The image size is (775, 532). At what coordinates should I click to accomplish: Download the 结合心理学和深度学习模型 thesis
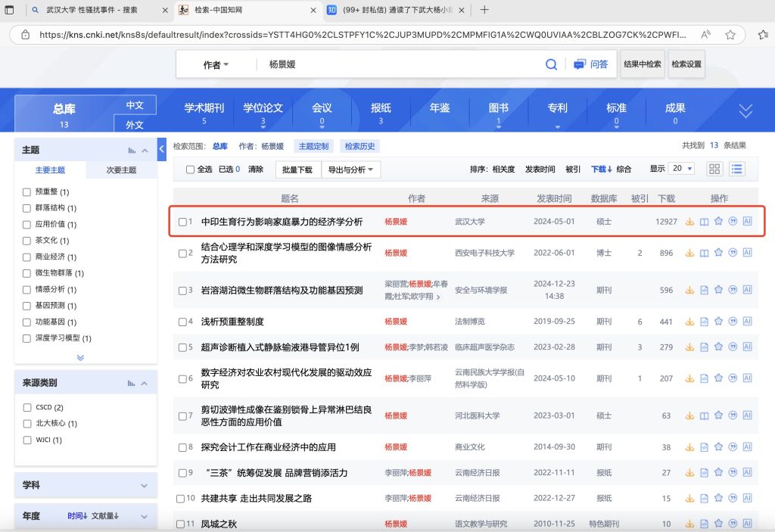click(689, 254)
